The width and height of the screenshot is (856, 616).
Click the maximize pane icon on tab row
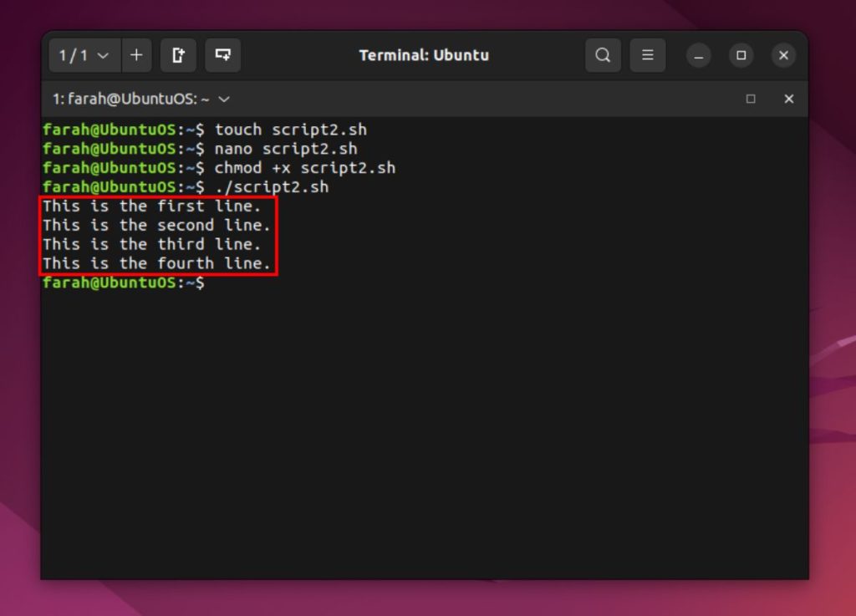(748, 99)
